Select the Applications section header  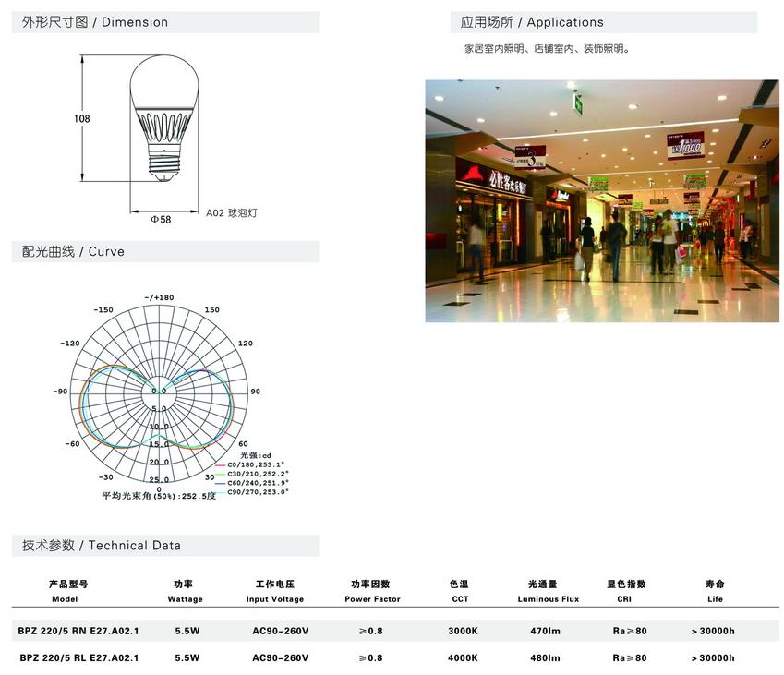(532, 22)
